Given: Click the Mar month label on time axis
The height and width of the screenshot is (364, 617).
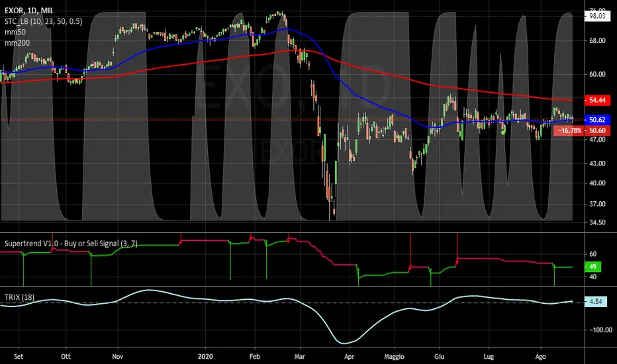Looking at the screenshot, I should [x=300, y=357].
